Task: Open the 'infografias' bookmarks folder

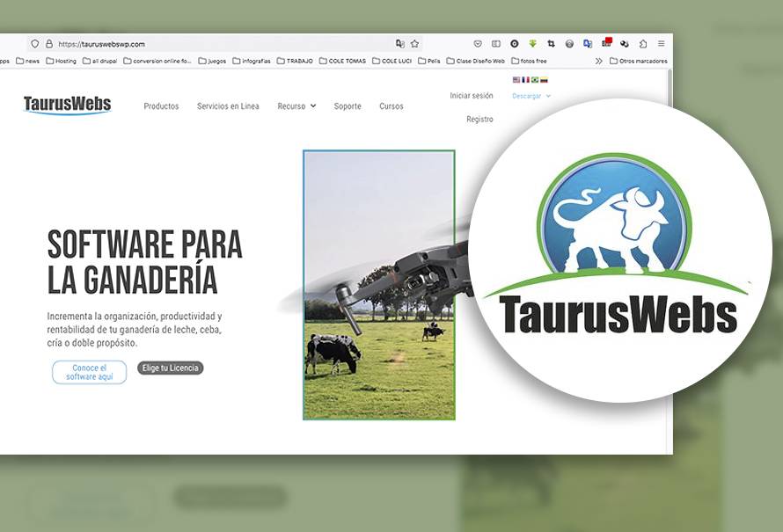Action: (252, 61)
